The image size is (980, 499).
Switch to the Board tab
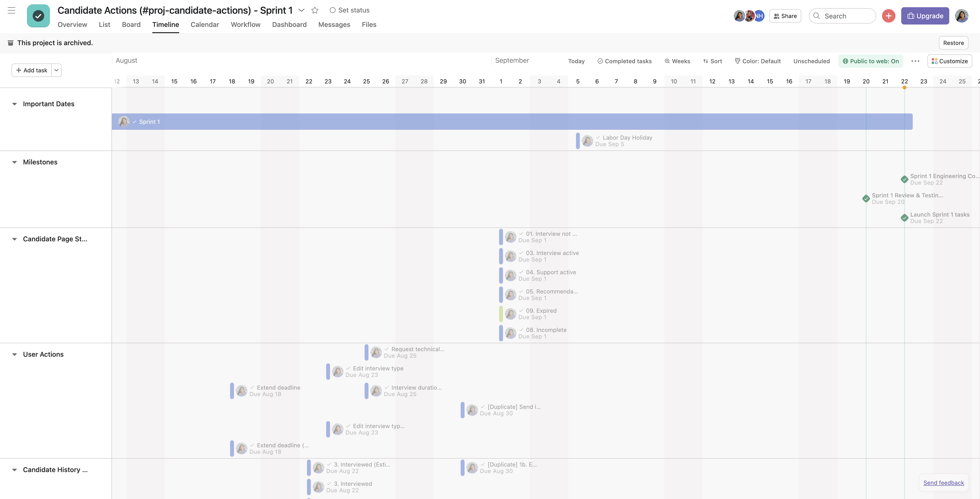(131, 25)
